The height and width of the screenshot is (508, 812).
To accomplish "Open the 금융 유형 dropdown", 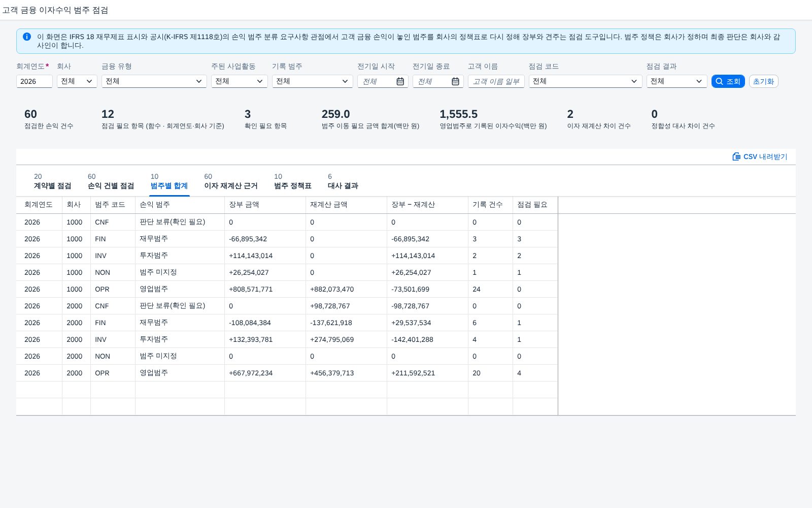I will (154, 81).
